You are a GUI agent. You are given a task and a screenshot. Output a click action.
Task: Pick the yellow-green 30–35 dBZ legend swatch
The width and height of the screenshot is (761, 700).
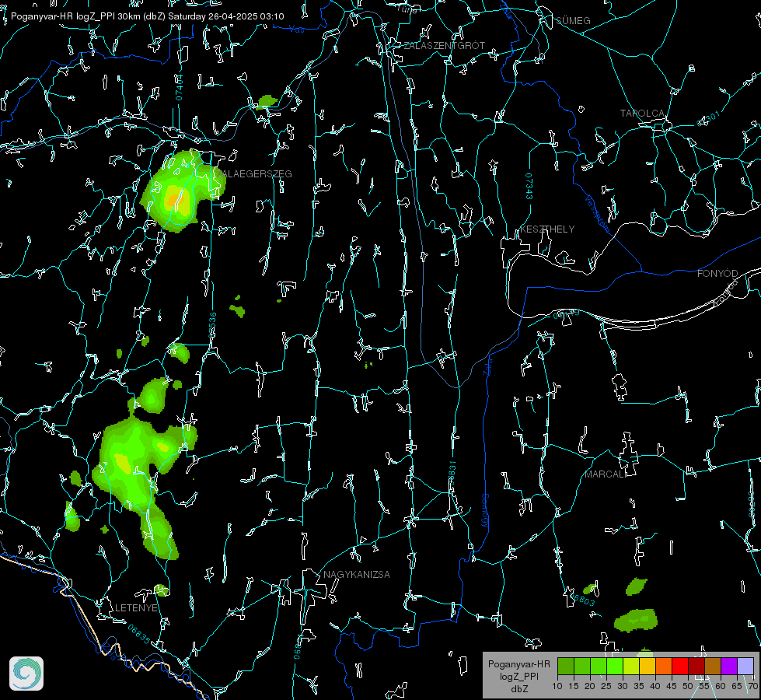(631, 666)
